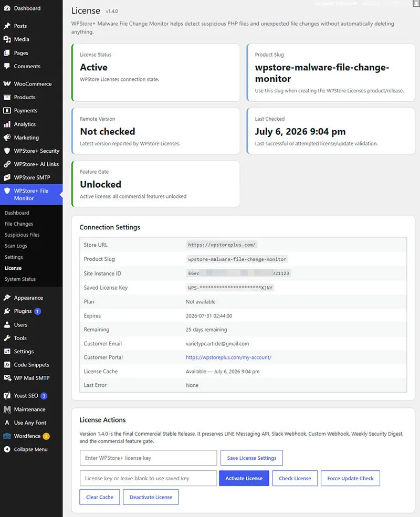420x517 pixels.
Task: Open the System Status submenu item
Action: tap(20, 279)
